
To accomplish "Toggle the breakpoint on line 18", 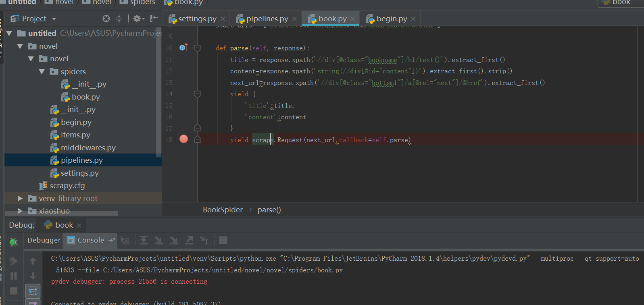I will (x=183, y=139).
